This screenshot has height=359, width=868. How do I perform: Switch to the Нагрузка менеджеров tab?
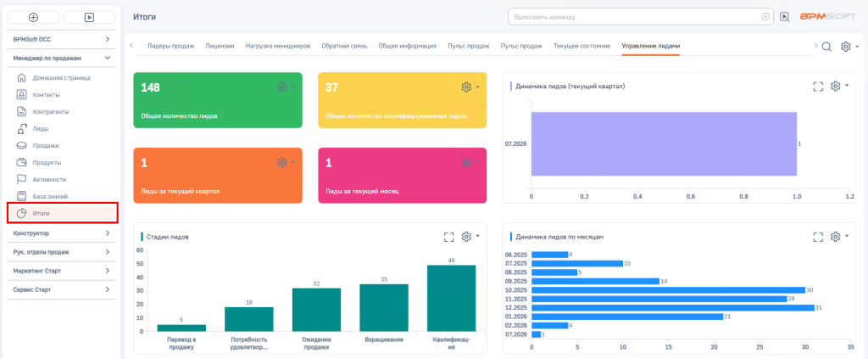[278, 46]
